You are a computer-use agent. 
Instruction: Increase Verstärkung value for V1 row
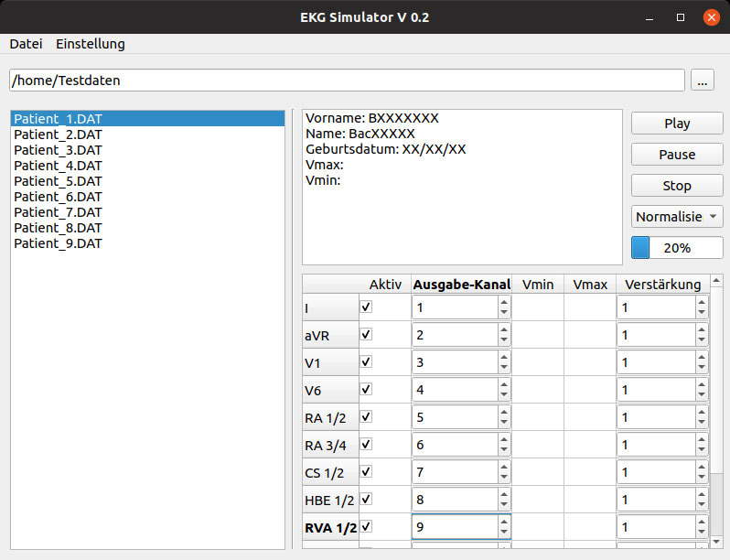point(702,357)
